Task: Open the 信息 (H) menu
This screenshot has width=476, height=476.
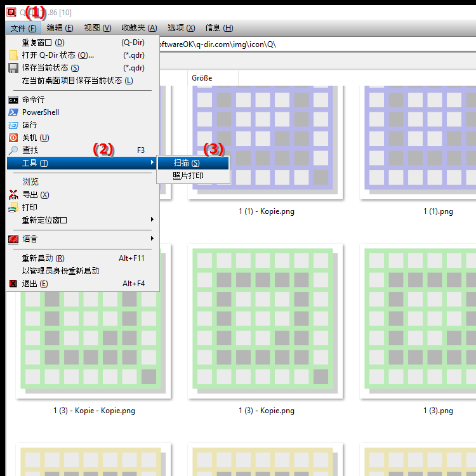Action: (219, 28)
